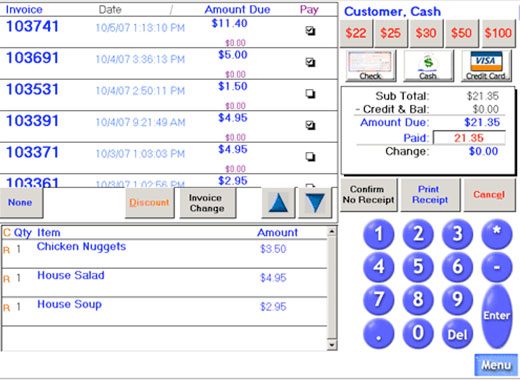Viewport: 520px width, 380px height.
Task: Tap the asterisk keypad button
Action: [x=497, y=234]
